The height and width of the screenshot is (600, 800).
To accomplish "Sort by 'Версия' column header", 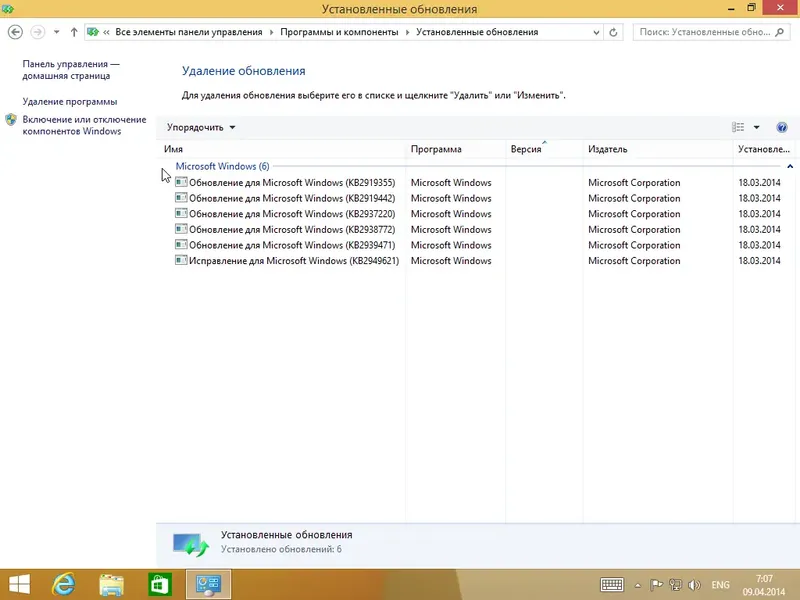I will [526, 149].
